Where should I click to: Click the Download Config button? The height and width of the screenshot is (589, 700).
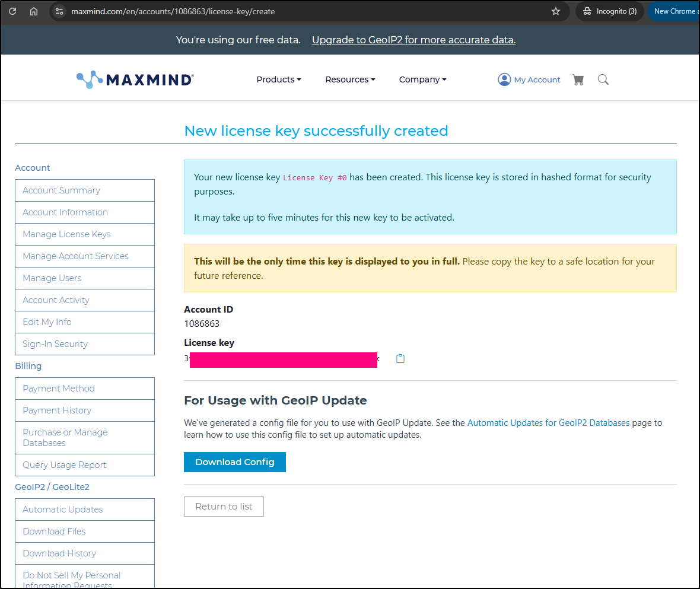click(x=235, y=462)
